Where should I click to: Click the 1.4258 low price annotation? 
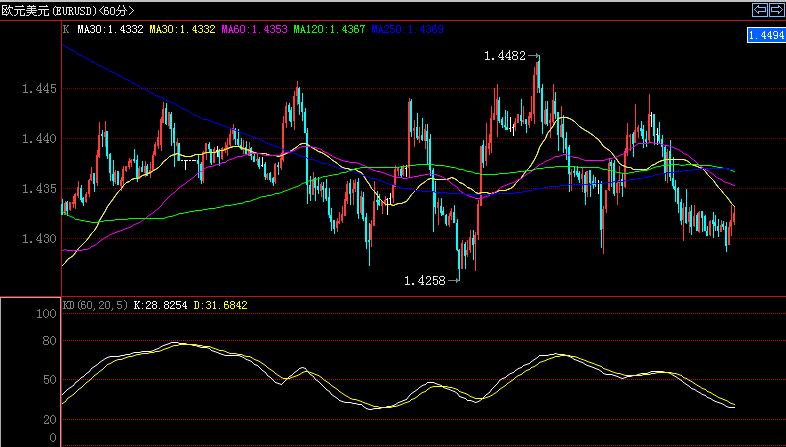point(425,281)
